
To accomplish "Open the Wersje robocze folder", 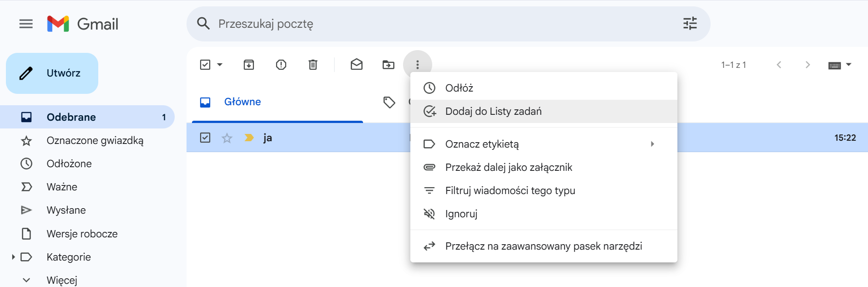I will (x=82, y=234).
